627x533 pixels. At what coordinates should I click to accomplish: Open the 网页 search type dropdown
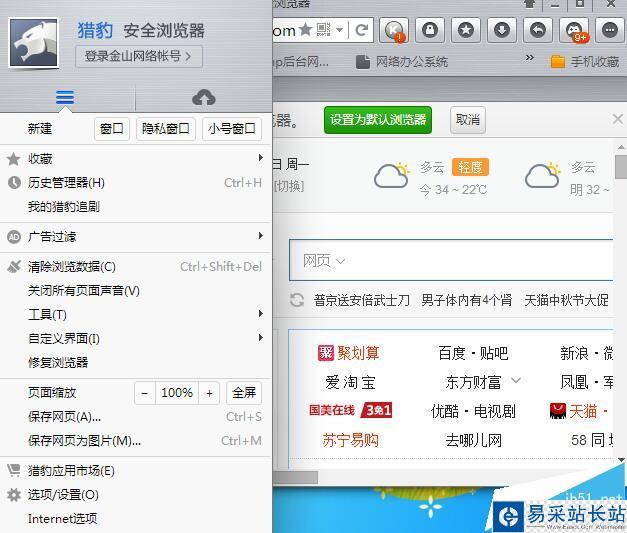323,261
